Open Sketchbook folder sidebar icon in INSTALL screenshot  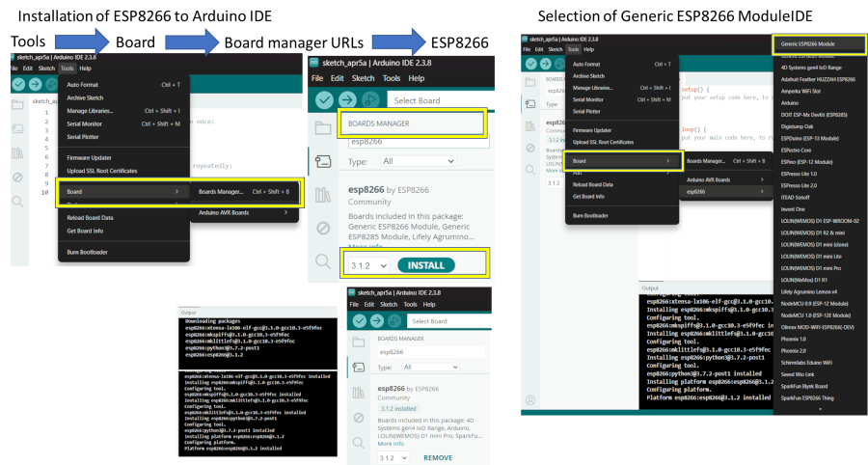pos(323,128)
